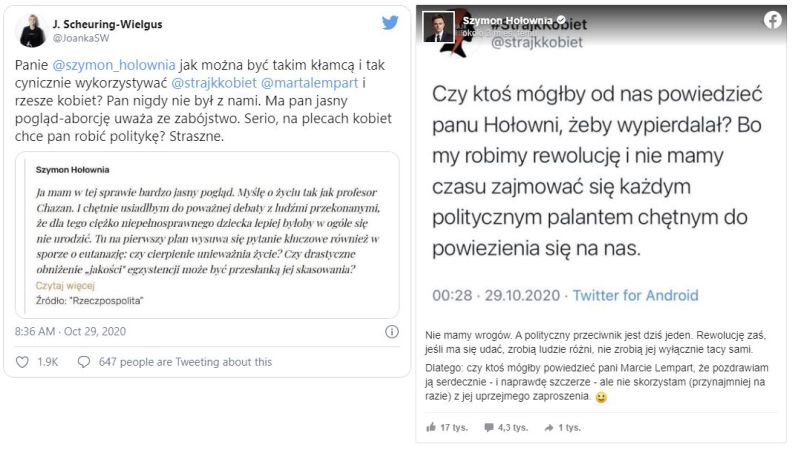
Task: Open J. Scheuring-Wielgus profile avatar
Action: (31, 30)
